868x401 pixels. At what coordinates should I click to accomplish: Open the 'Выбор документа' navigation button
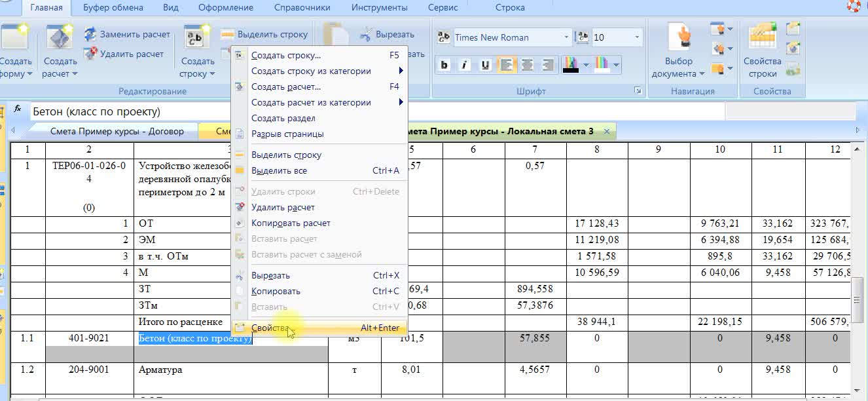pyautogui.click(x=678, y=51)
